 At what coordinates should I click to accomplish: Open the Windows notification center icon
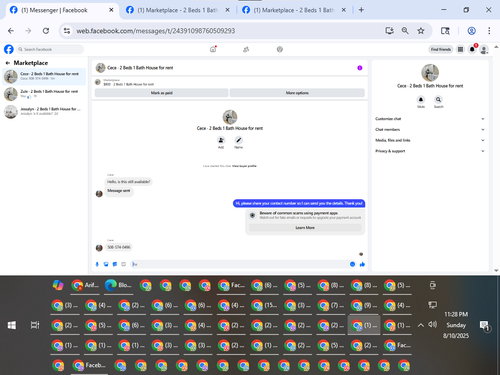tap(484, 325)
